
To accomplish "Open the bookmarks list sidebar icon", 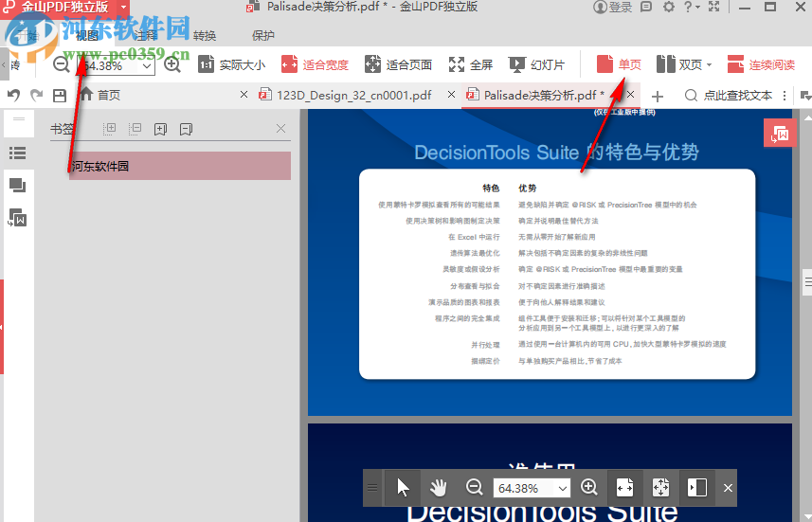I will (x=18, y=153).
